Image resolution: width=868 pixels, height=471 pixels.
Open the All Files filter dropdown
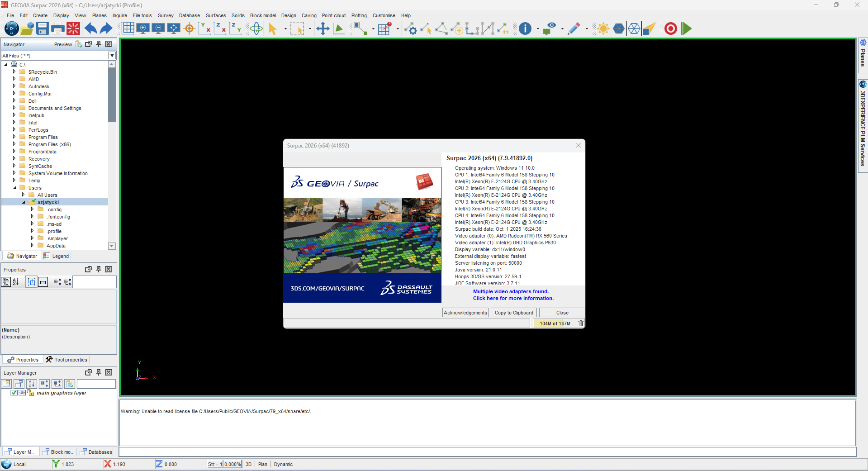coord(112,56)
